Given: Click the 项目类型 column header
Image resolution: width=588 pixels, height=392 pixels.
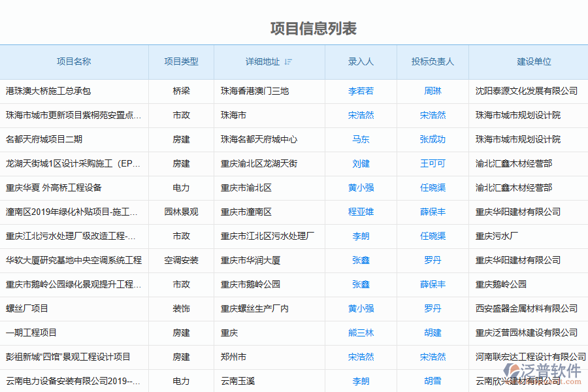Looking at the screenshot, I should point(181,62).
